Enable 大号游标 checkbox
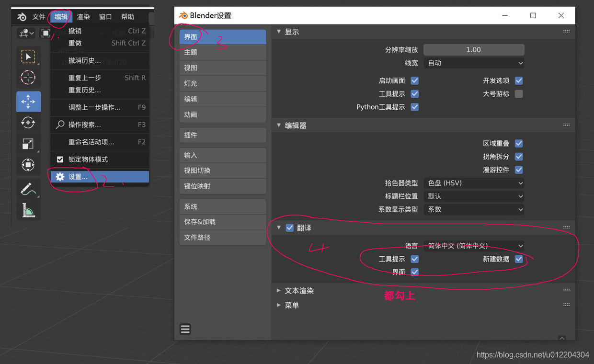 [519, 94]
